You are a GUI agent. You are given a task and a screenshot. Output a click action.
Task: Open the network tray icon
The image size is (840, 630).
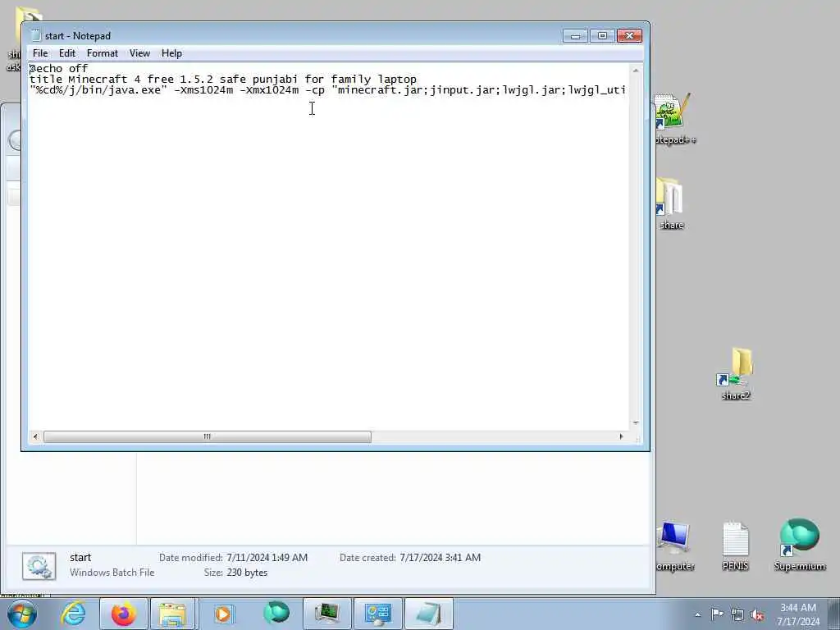tap(737, 614)
